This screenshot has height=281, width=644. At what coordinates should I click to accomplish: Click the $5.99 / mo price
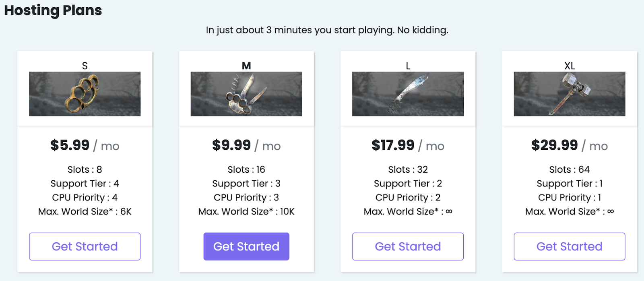85,145
